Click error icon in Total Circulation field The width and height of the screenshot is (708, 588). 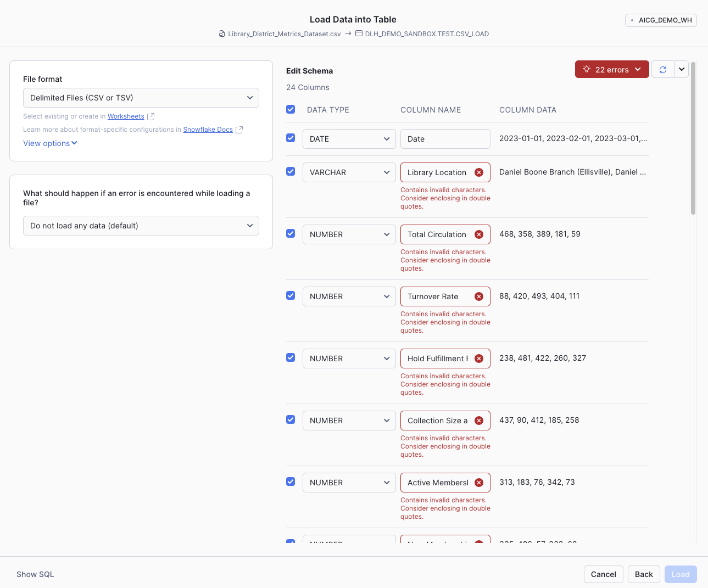(x=479, y=234)
